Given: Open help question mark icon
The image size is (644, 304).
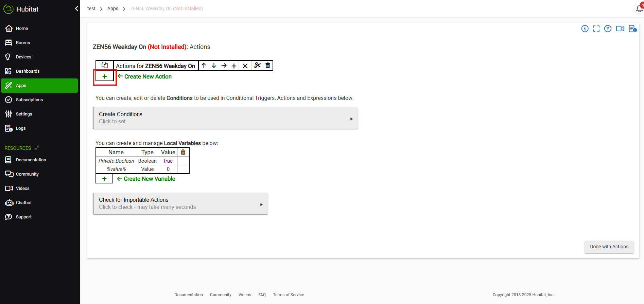Looking at the screenshot, I should 608,29.
